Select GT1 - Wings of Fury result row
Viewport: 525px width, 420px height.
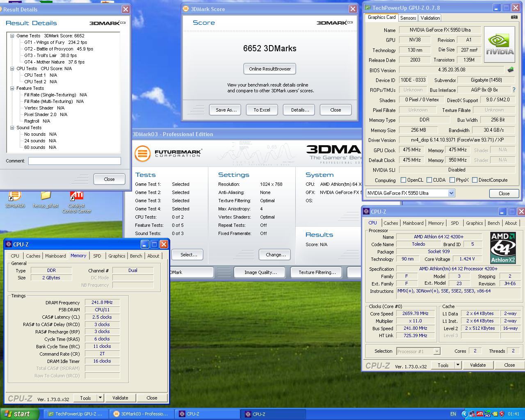click(55, 42)
